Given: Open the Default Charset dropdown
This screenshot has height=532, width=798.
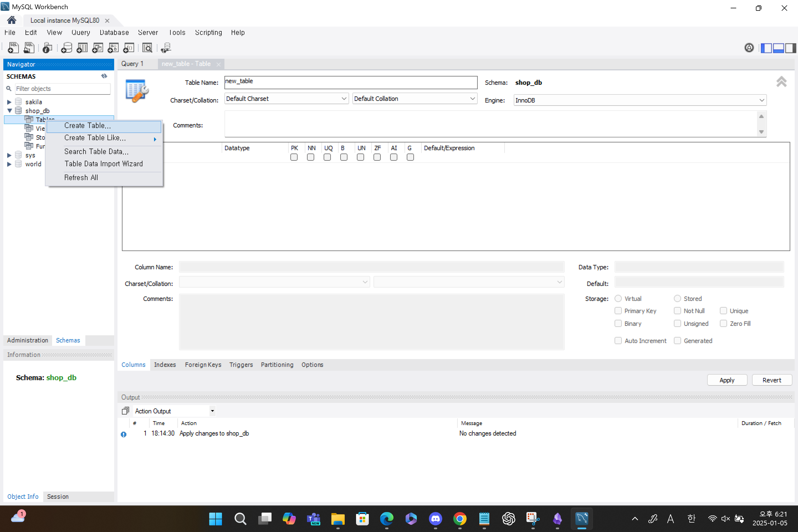Looking at the screenshot, I should 286,98.
